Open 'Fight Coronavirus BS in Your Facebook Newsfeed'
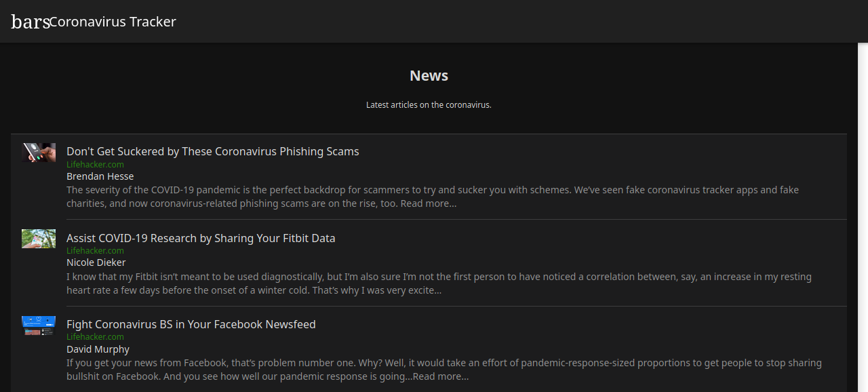 point(191,324)
